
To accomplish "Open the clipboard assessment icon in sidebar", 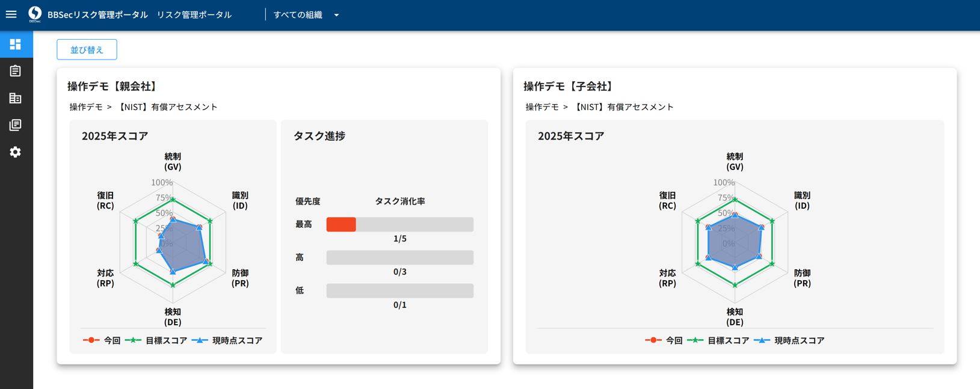I will 16,71.
